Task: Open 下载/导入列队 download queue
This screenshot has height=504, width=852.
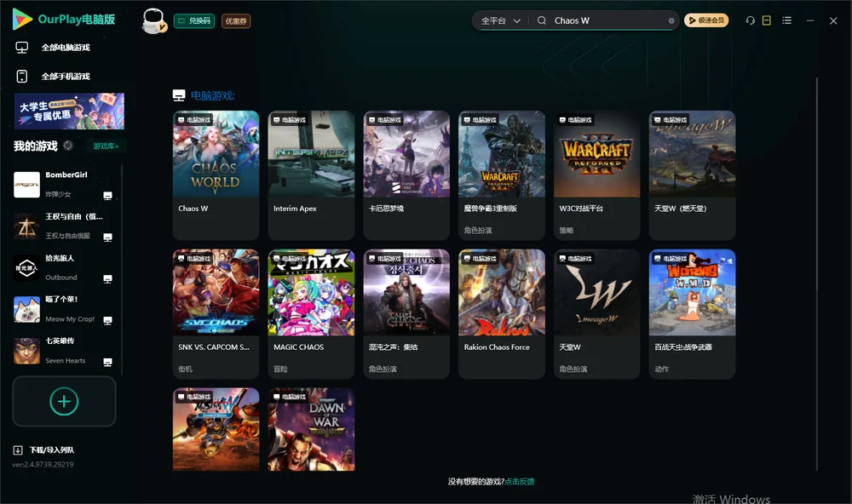Action: click(x=52, y=450)
